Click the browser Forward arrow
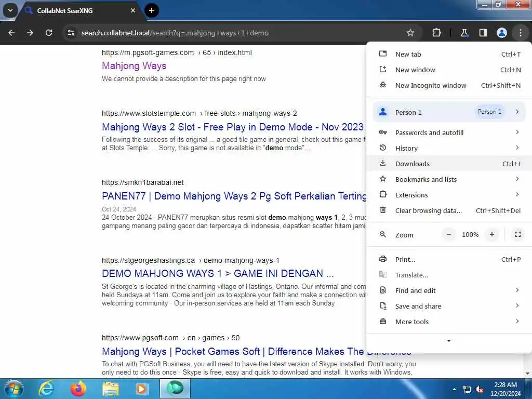Image resolution: width=532 pixels, height=399 pixels. (x=30, y=33)
